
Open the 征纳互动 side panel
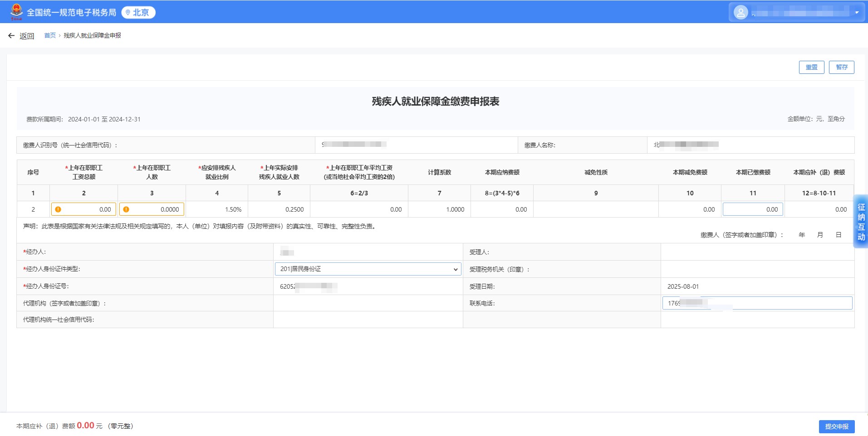(x=861, y=222)
